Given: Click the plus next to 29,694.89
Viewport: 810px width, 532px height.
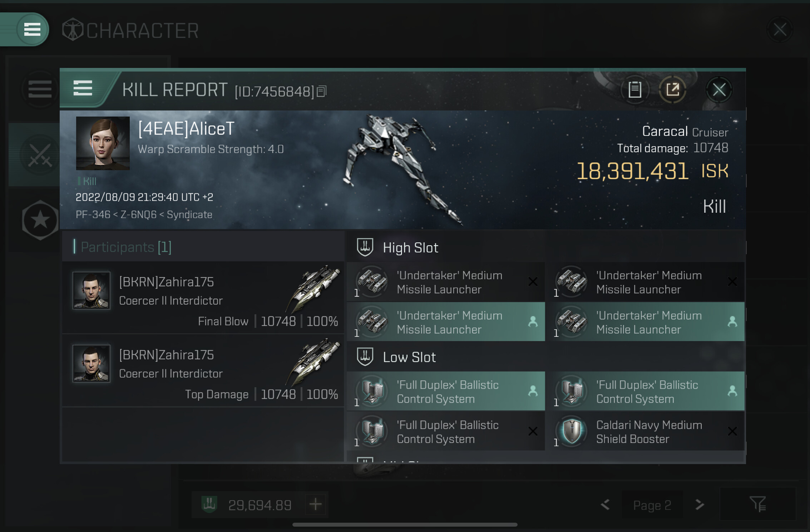Looking at the screenshot, I should (315, 504).
